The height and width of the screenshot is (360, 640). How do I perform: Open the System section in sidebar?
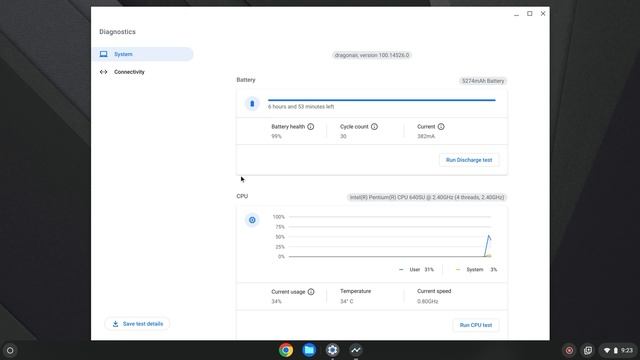142,54
